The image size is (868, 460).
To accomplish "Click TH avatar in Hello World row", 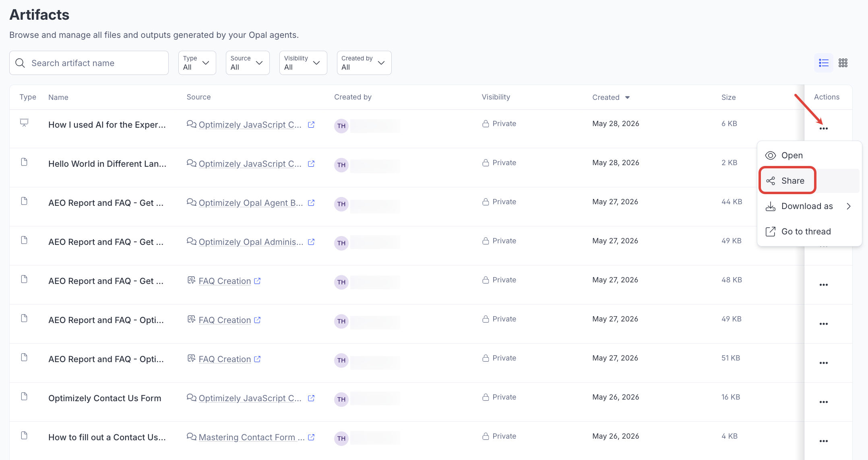I will (x=341, y=165).
